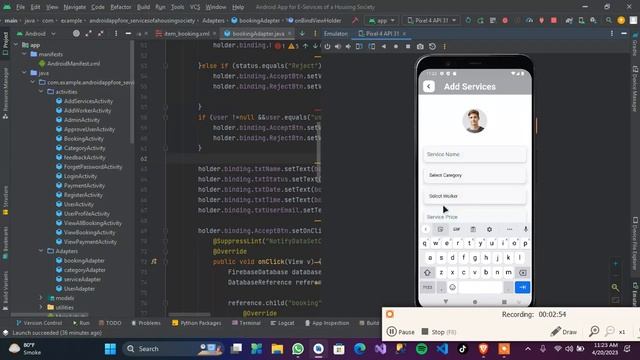The image size is (640, 360).
Task: Open Select Category dropdown in emulator
Action: 474,175
